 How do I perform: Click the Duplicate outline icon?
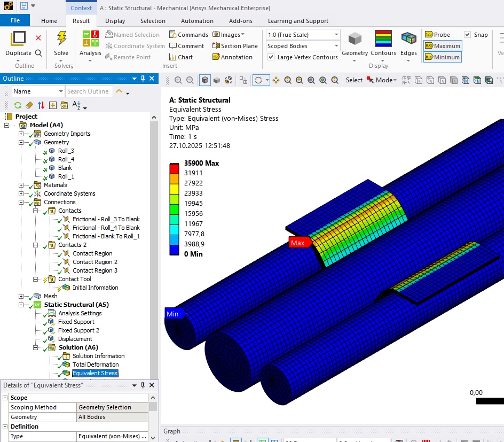click(18, 39)
